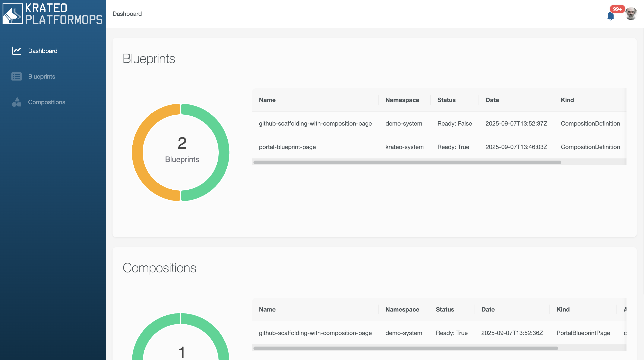The width and height of the screenshot is (644, 360).
Task: Select the portal-blueprint-page row name
Action: 287,147
